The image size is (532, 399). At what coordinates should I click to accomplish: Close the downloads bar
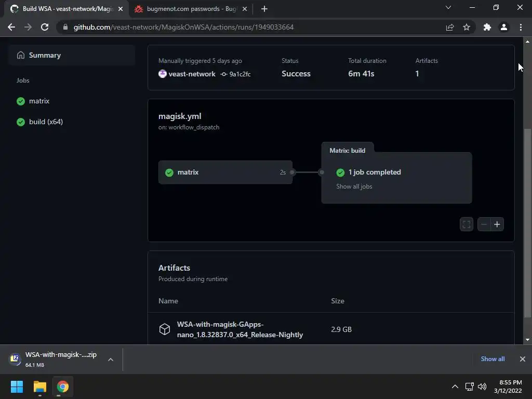pos(523,359)
